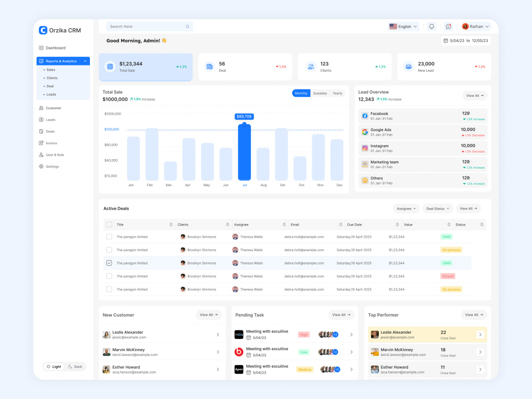The width and height of the screenshot is (532, 399).
Task: Check the Closed deal row checkbox
Action: [x=109, y=276]
